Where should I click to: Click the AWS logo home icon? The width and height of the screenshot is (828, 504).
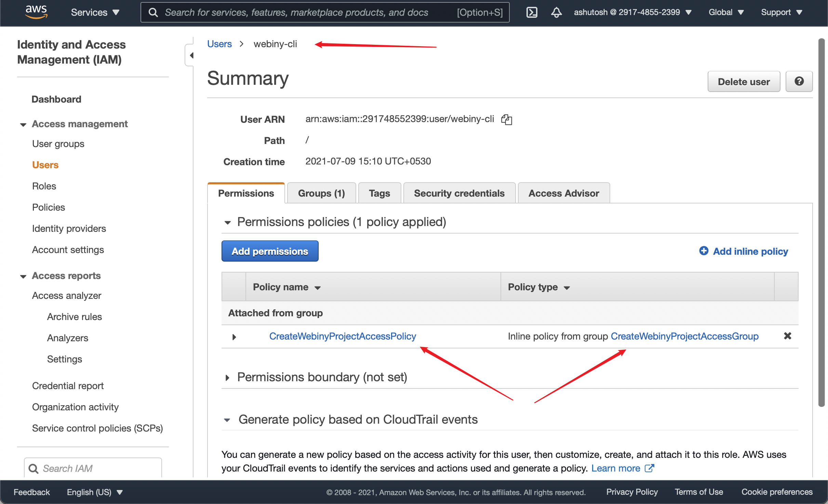[36, 12]
